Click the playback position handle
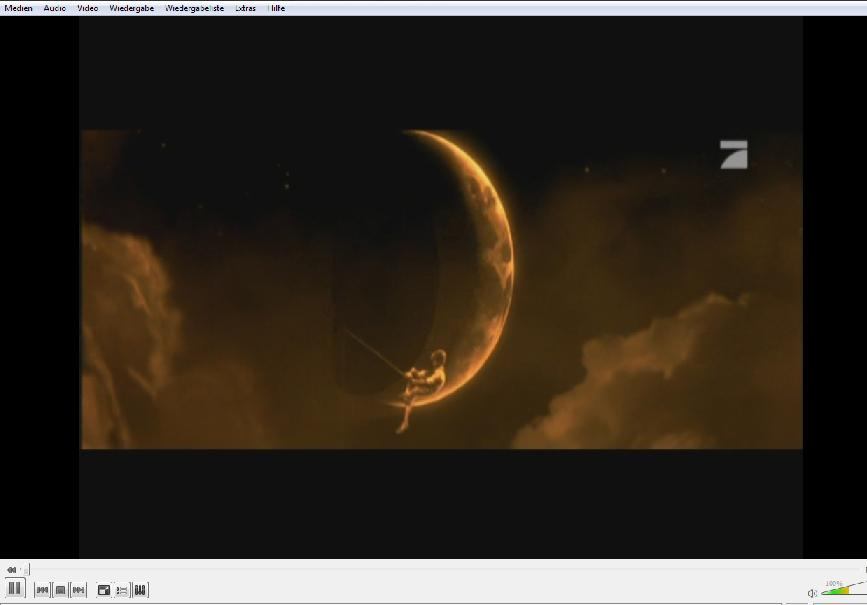867x605 pixels. coord(27,570)
